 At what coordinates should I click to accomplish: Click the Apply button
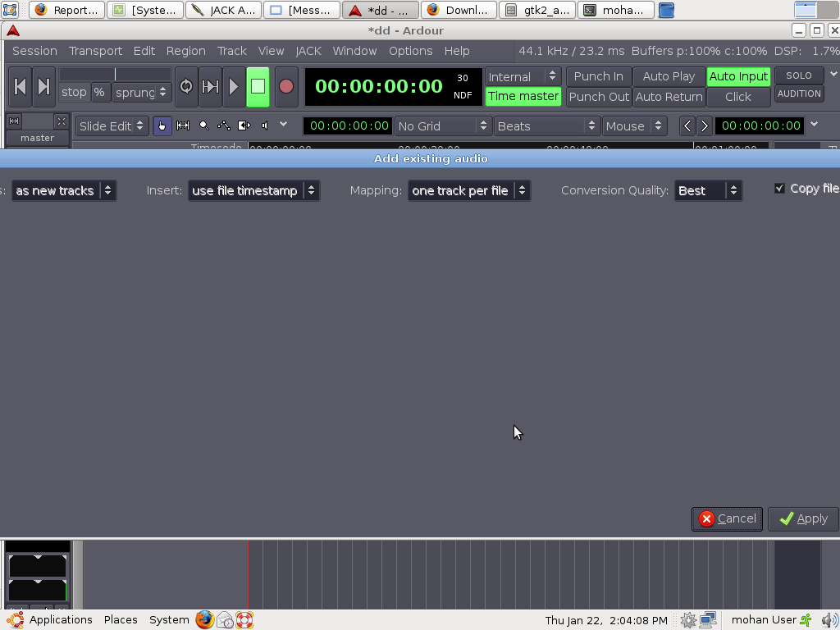(803, 518)
